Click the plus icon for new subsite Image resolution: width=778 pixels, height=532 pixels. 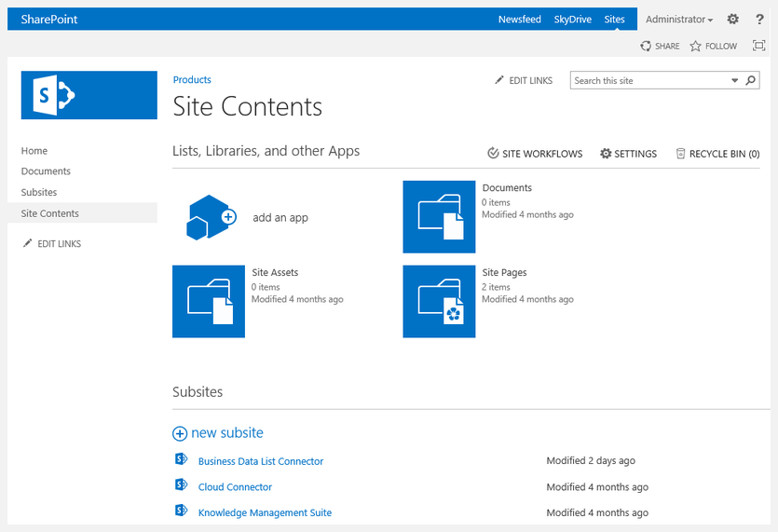click(180, 433)
